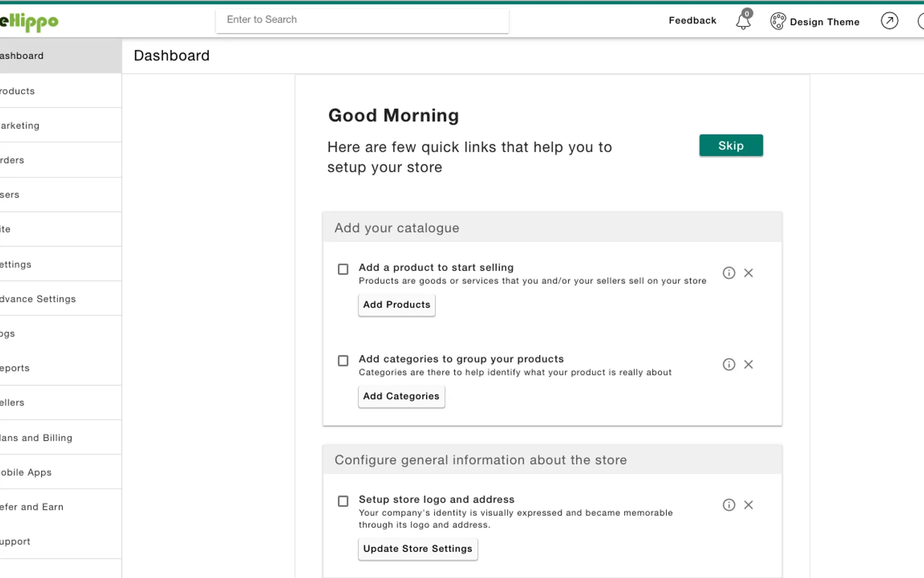
Task: Click the Design Theme label
Action: click(825, 22)
